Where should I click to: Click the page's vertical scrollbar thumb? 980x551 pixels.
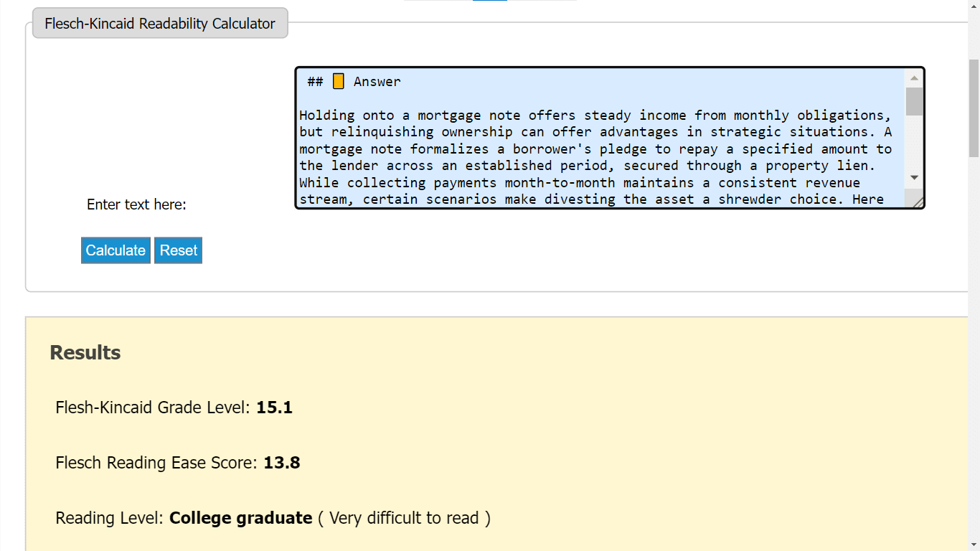tap(974, 108)
